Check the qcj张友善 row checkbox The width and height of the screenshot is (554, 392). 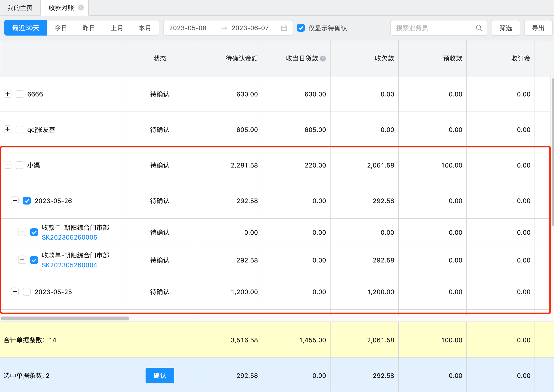[x=19, y=130]
